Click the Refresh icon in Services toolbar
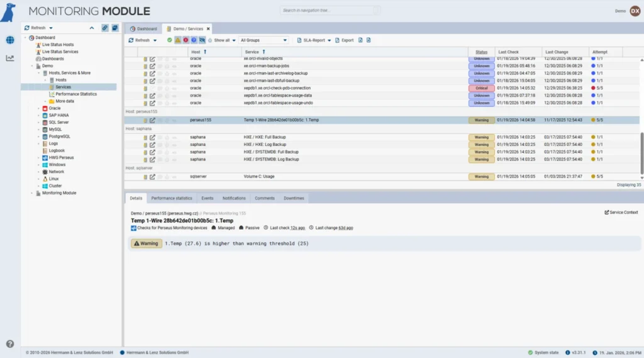This screenshot has height=358, width=644. tap(131, 40)
